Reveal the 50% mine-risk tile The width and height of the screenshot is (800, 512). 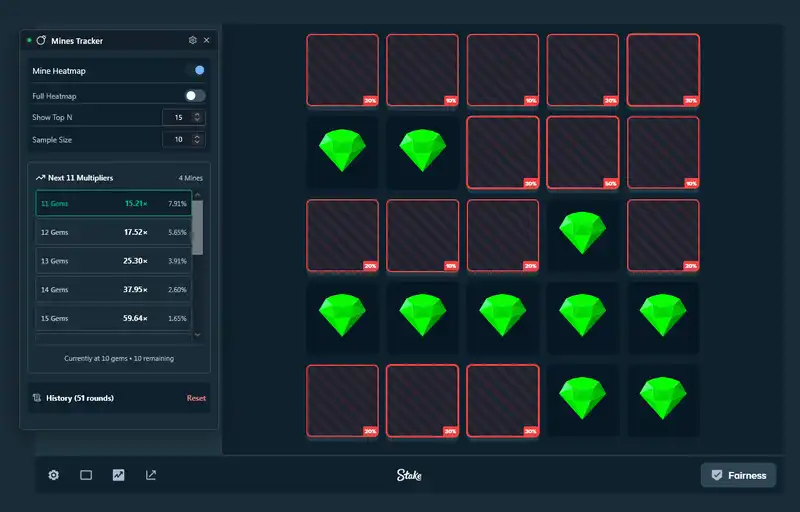tap(583, 152)
